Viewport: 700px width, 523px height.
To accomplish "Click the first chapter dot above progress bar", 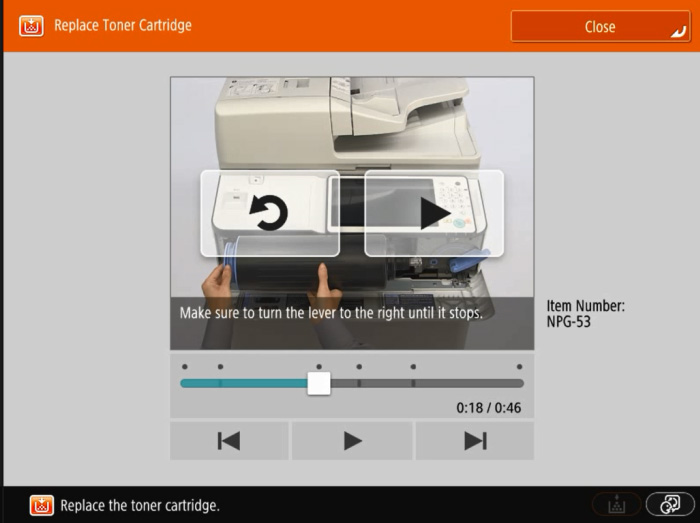I will point(185,367).
